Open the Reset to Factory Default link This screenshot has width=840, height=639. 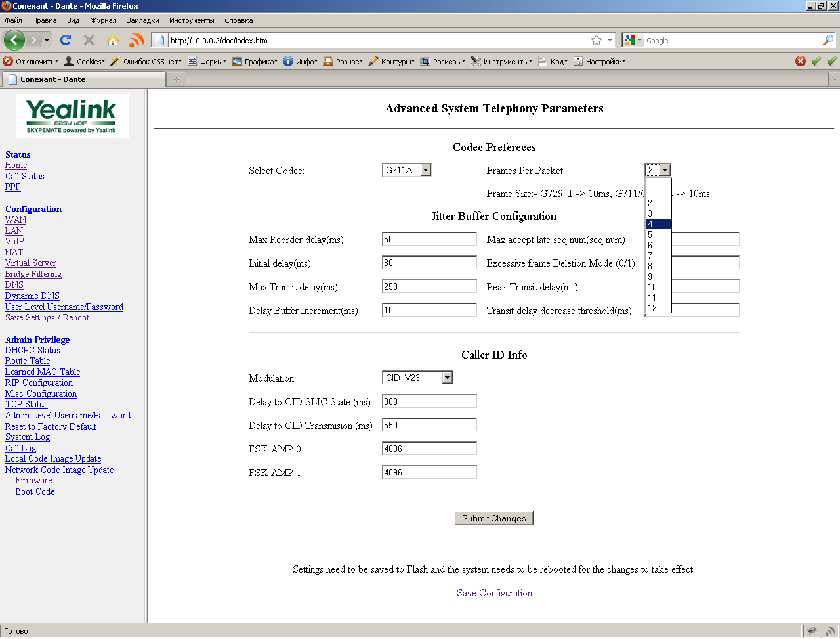(x=51, y=426)
